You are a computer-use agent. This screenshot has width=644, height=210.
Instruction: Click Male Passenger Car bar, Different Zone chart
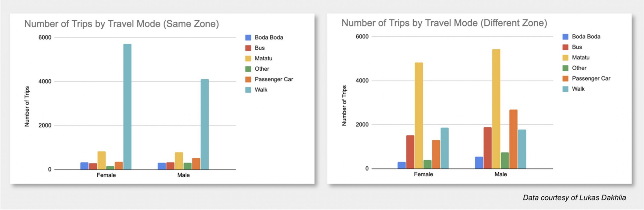[x=513, y=139]
